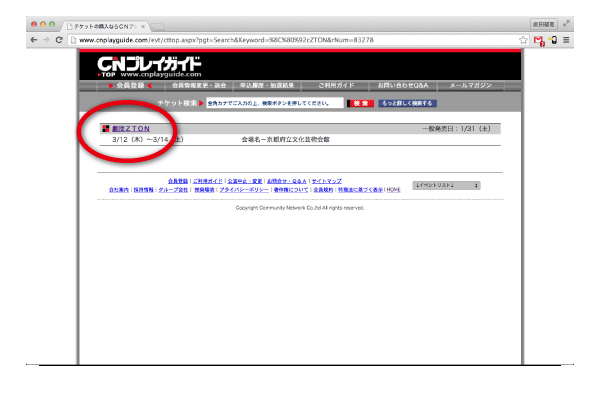This screenshot has width=600, height=400.
Task: Click the ticket search input field
Action: (x=274, y=103)
